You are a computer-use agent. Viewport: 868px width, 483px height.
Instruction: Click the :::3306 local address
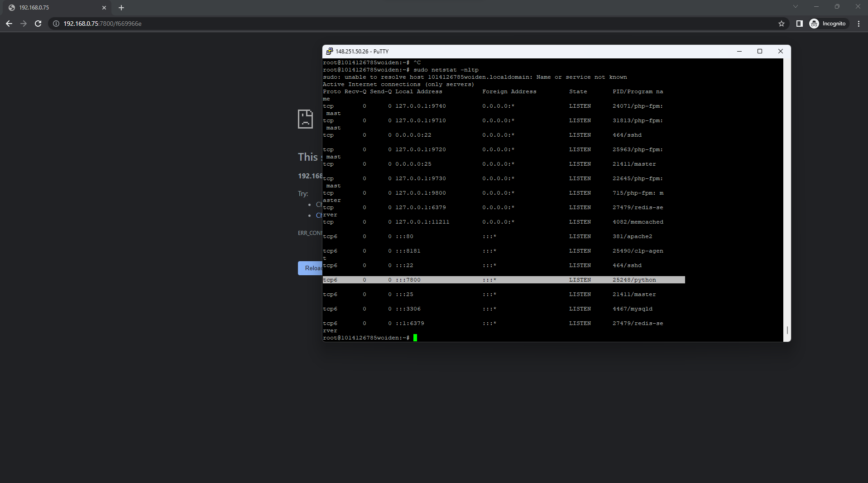[408, 309]
